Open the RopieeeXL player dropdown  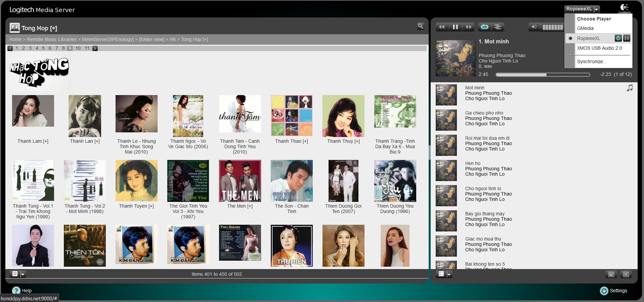[x=582, y=9]
